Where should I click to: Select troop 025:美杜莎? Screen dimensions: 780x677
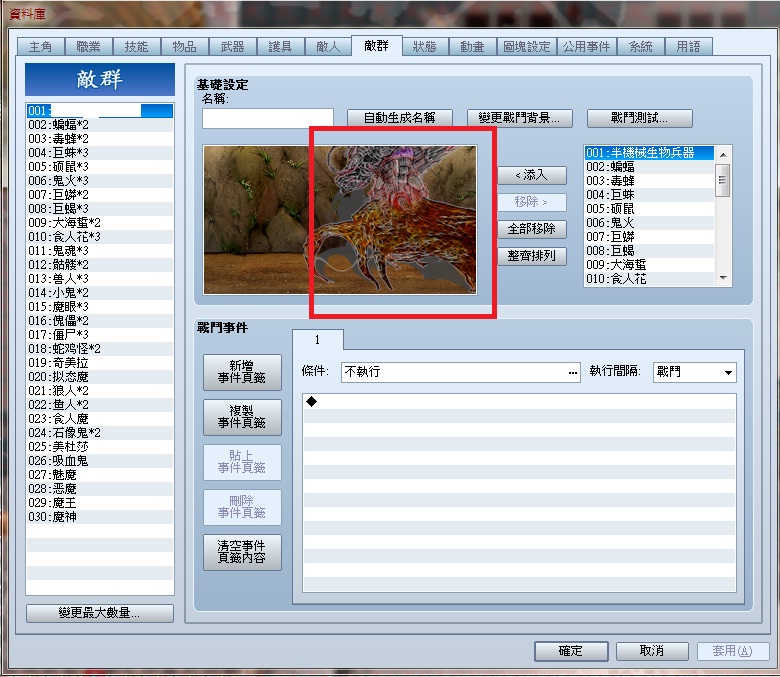[100, 447]
